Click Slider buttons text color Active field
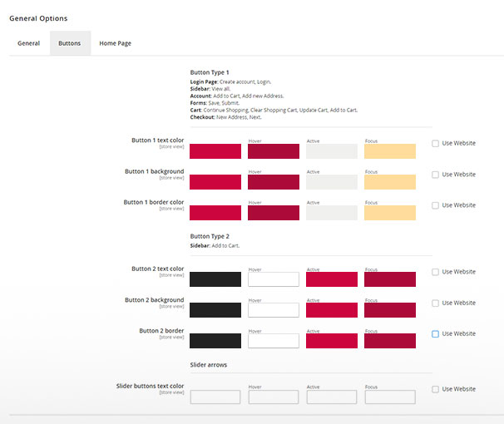This screenshot has width=504, height=424. point(332,397)
